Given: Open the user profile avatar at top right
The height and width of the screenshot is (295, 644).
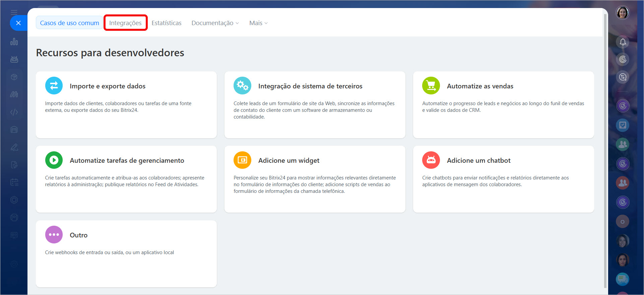Looking at the screenshot, I should coord(623,13).
